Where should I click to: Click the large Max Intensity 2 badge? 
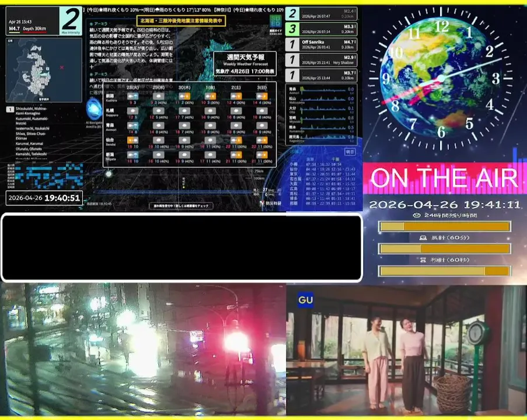tap(71, 20)
